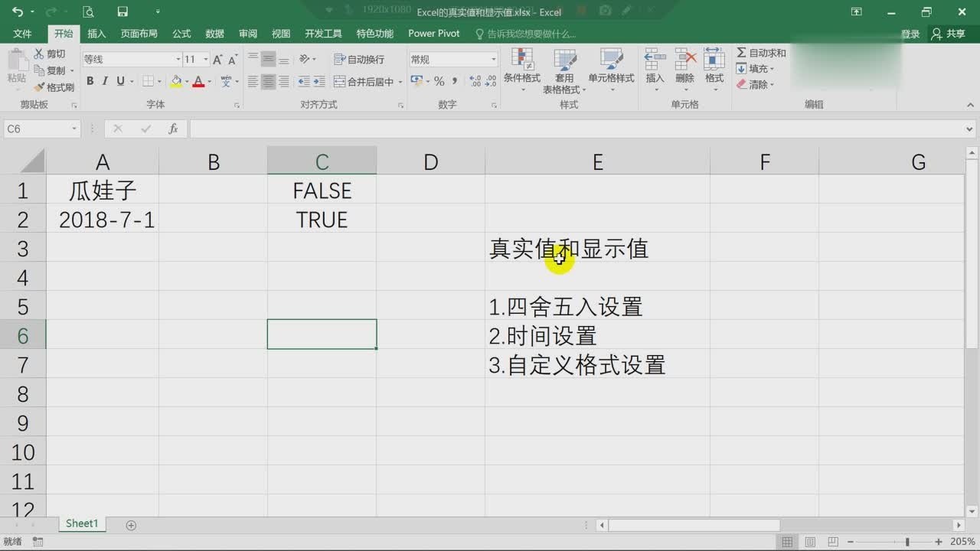Increase indent in the alignment group
The image size is (980, 551).
318,81
